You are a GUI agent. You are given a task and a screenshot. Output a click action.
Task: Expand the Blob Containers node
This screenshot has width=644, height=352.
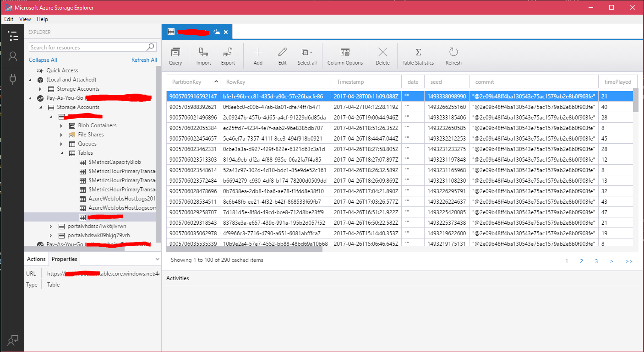point(62,125)
